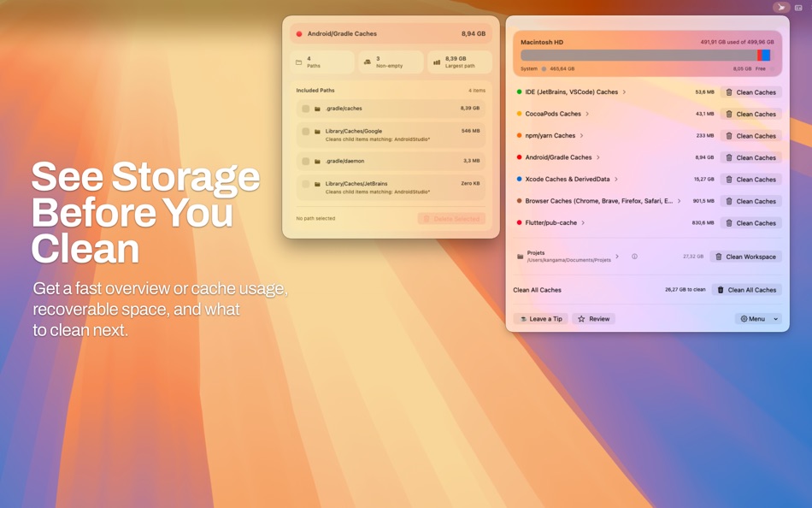Click the "15,27 GB" Xcode cache size
The height and width of the screenshot is (508, 812).
703,180
